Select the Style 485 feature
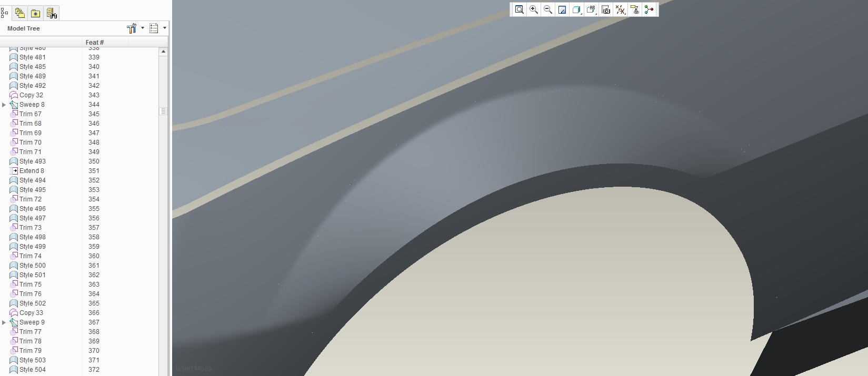 33,67
